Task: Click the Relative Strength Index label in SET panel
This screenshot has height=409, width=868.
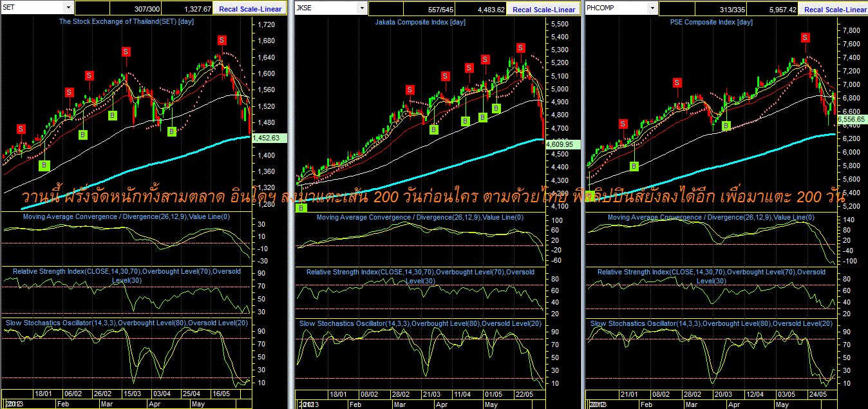Action: point(127,276)
